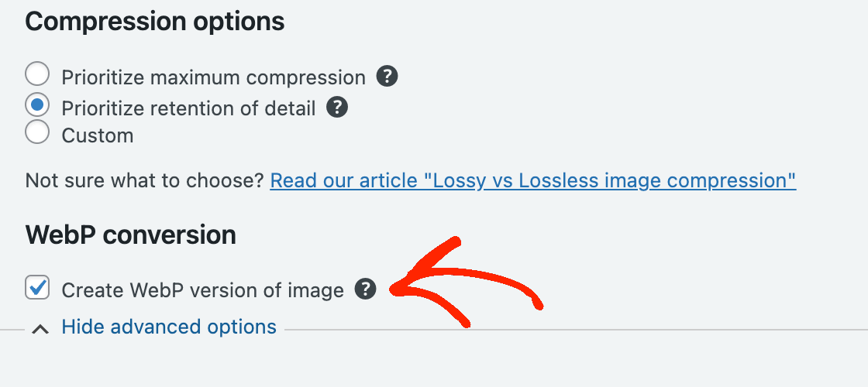Click the "Create WebP version of image" label
Image resolution: width=868 pixels, height=387 pixels.
pos(202,290)
